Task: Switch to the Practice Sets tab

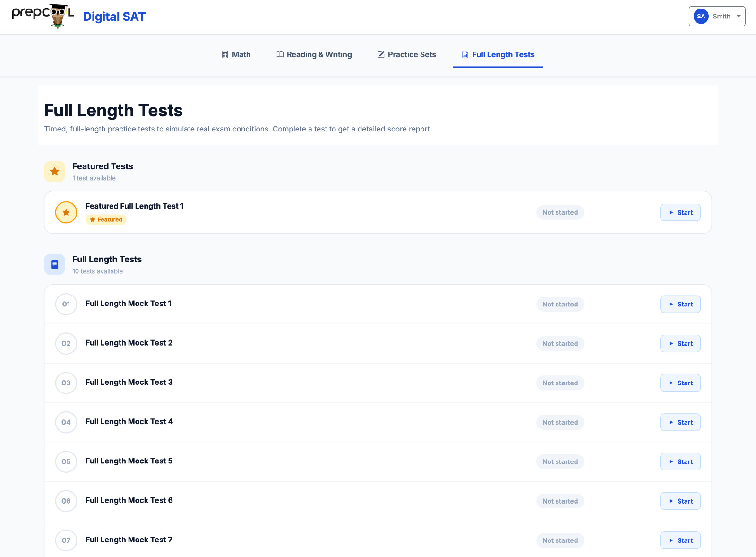Action: [x=406, y=54]
